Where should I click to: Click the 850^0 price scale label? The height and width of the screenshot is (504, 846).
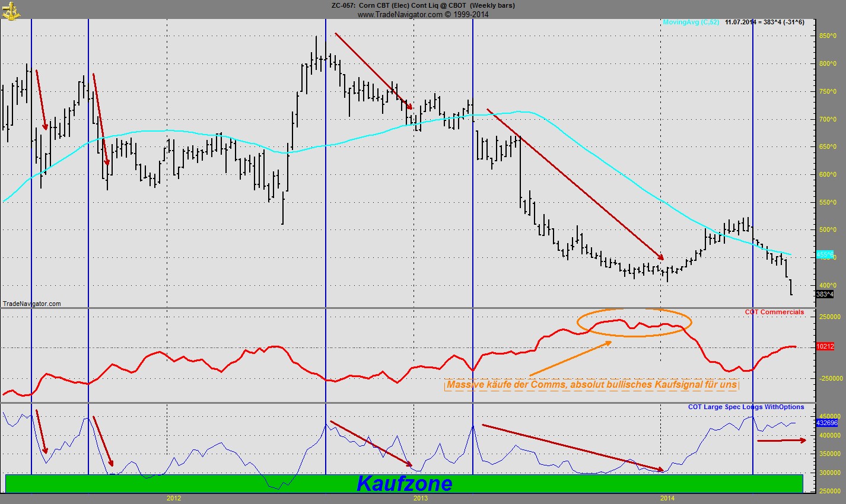828,36
